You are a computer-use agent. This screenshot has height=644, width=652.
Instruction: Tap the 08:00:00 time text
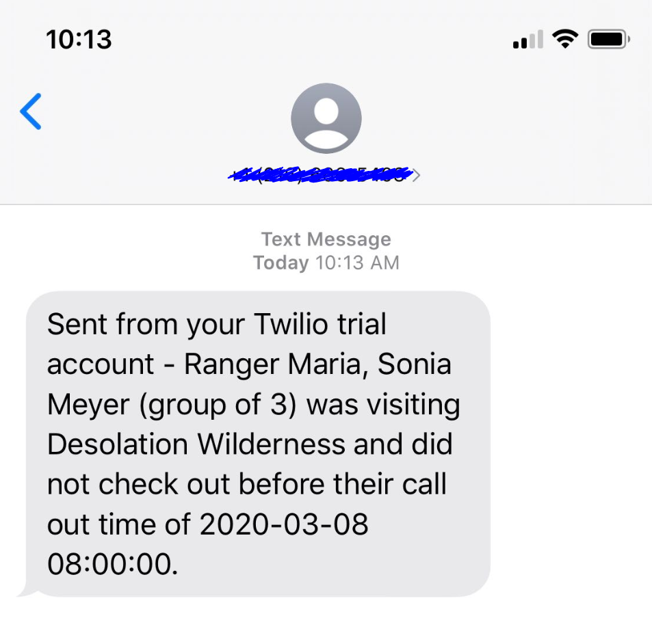point(113,564)
